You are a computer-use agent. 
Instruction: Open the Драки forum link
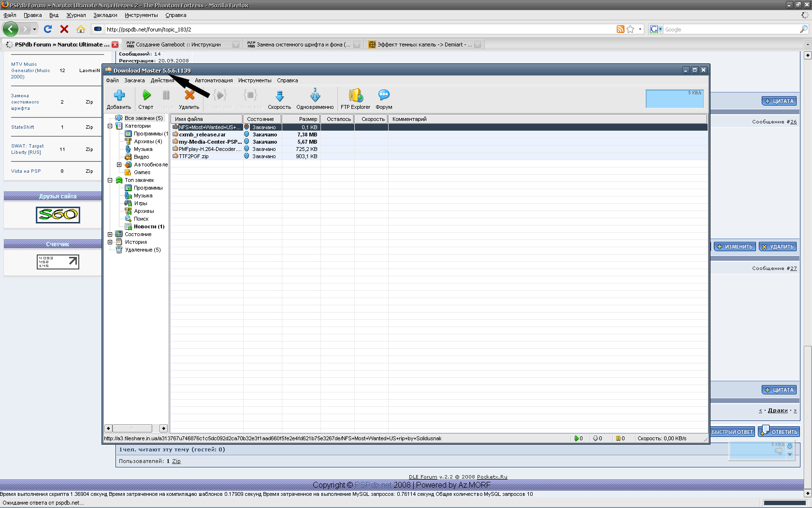coord(778,410)
